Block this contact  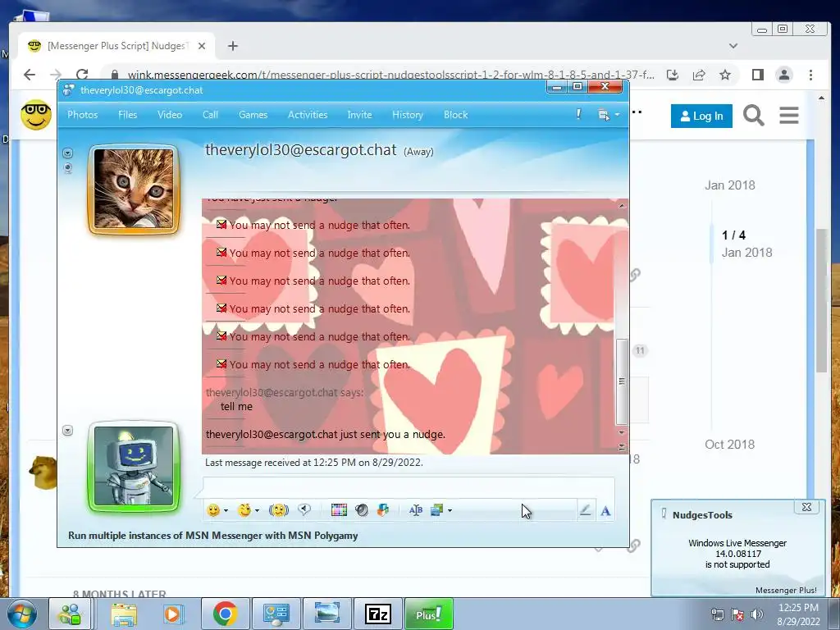[456, 115]
